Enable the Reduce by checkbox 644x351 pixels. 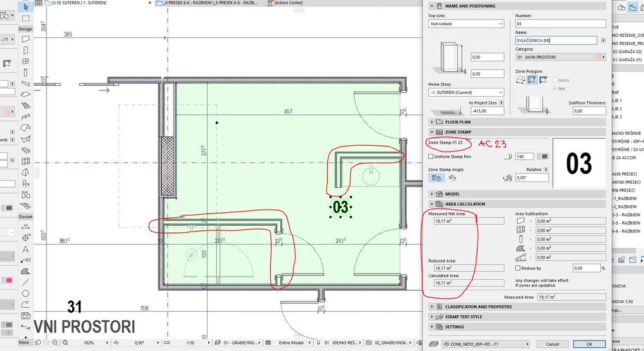[x=518, y=268]
